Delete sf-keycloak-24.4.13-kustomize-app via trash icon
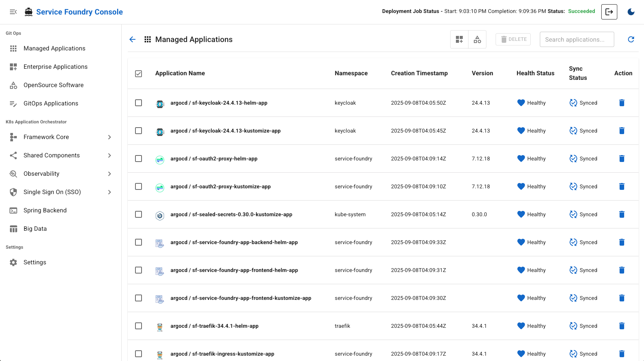 coord(622,131)
